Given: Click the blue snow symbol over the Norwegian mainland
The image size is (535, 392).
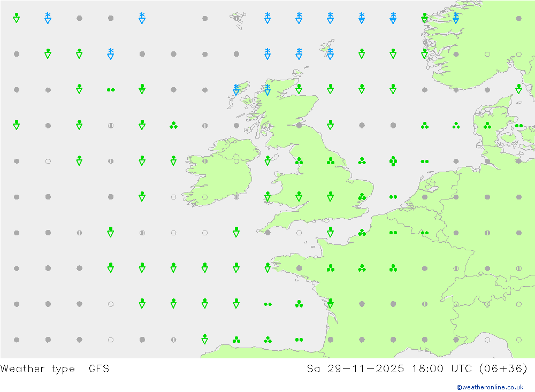Looking at the screenshot, I should click(x=456, y=18).
